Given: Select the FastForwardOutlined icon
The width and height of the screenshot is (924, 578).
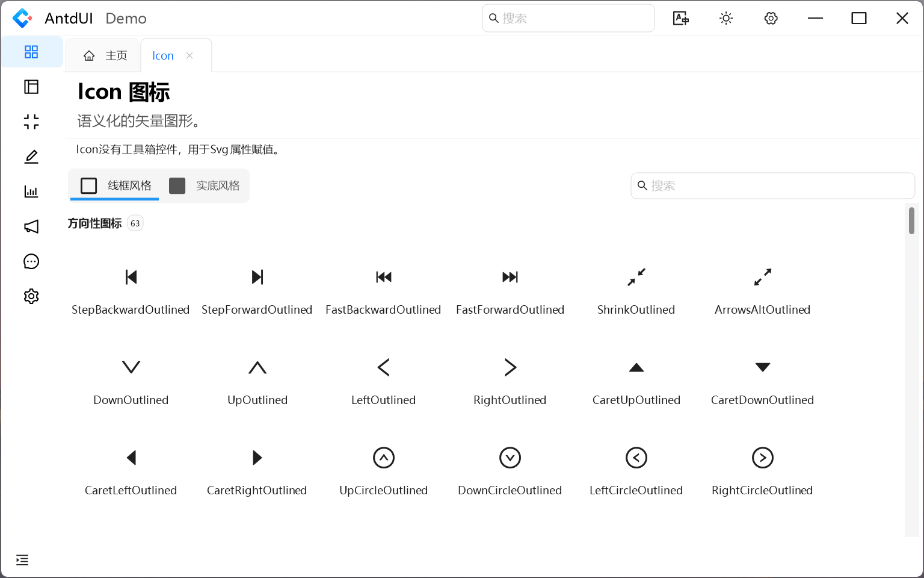Looking at the screenshot, I should tap(510, 277).
